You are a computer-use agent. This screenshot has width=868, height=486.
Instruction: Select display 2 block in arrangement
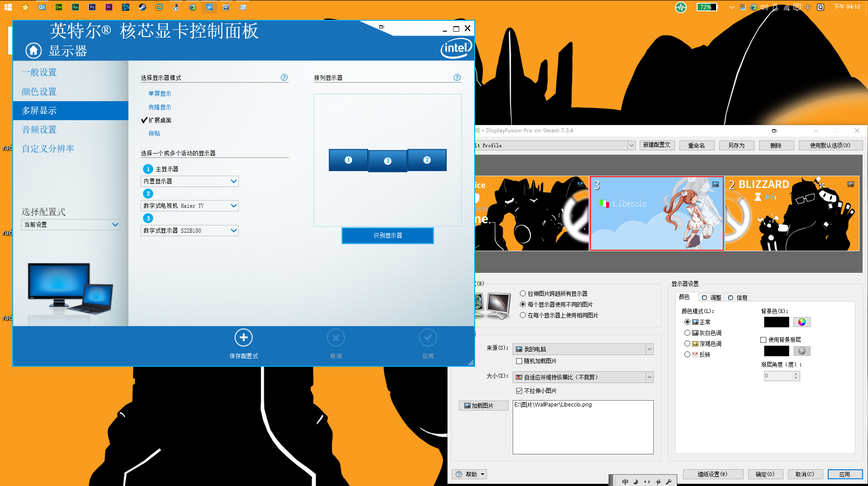[427, 160]
